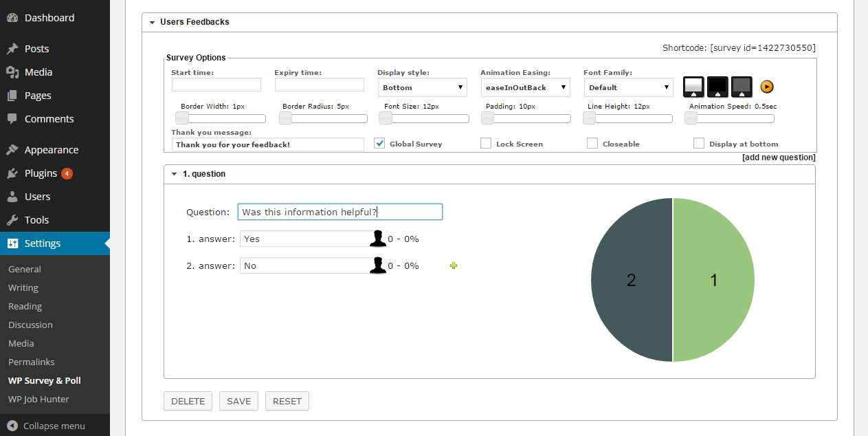This screenshot has height=436, width=868.
Task: Click the Appearance paintbrush icon
Action: [12, 150]
